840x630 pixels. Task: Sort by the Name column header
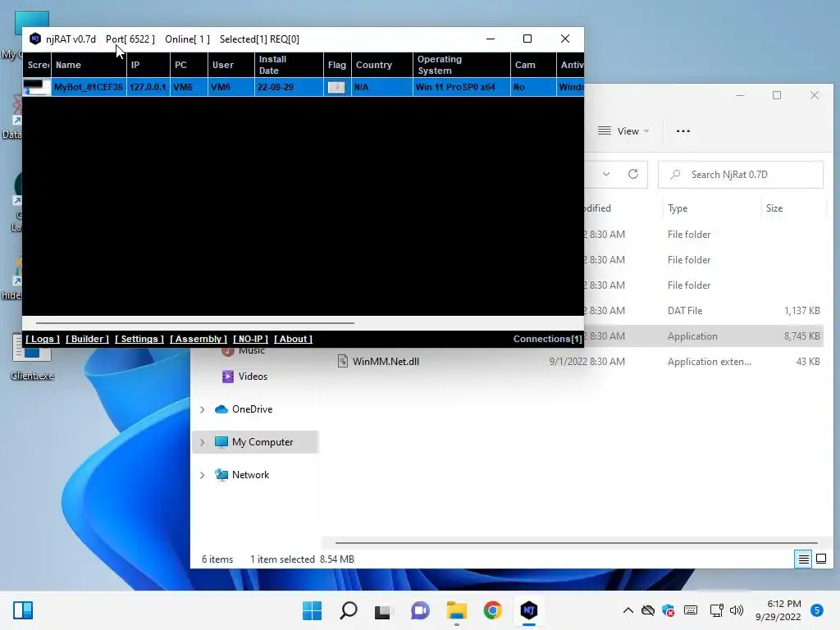tap(89, 65)
